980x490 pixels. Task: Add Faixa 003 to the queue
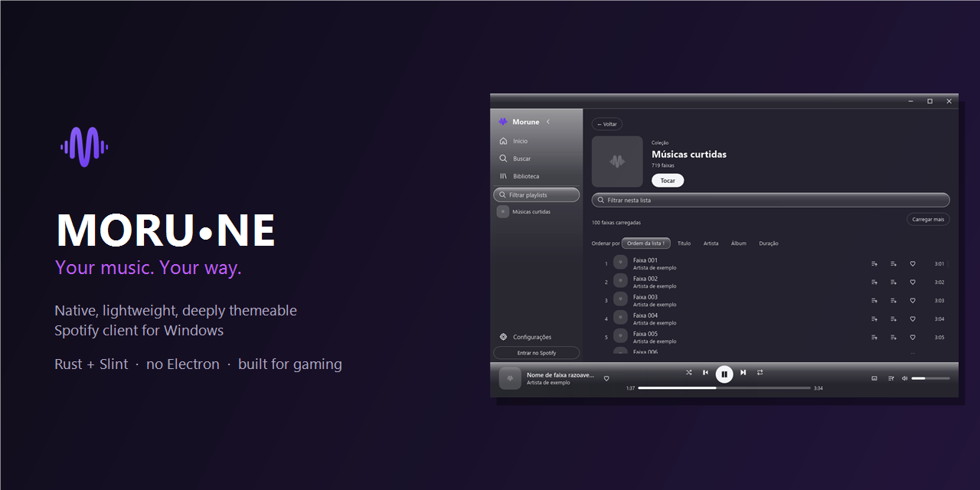click(x=893, y=301)
